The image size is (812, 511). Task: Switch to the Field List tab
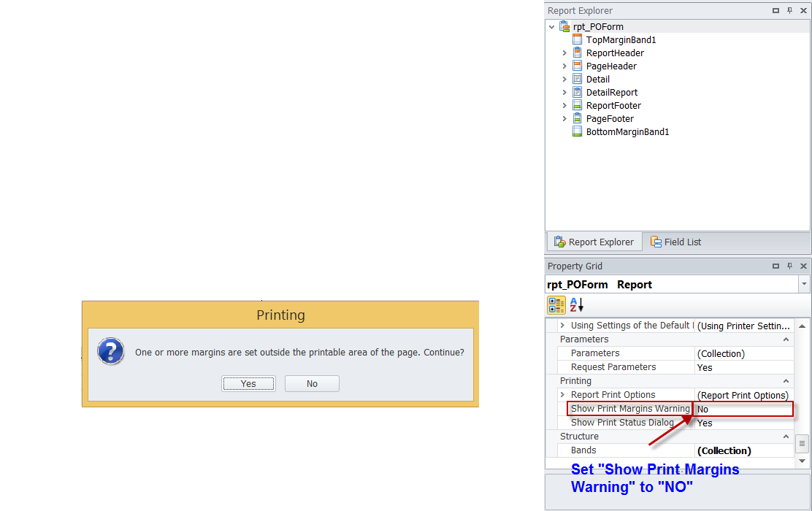coord(675,242)
